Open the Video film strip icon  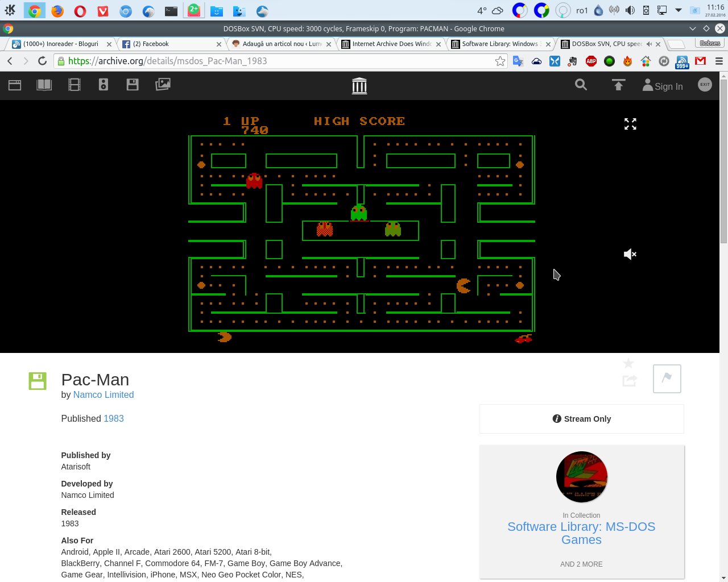pyautogui.click(x=74, y=85)
